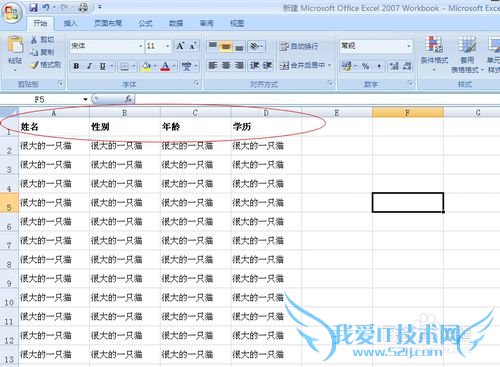Open the 字体 group dialog launcher
500x367 pixels.
(197, 83)
